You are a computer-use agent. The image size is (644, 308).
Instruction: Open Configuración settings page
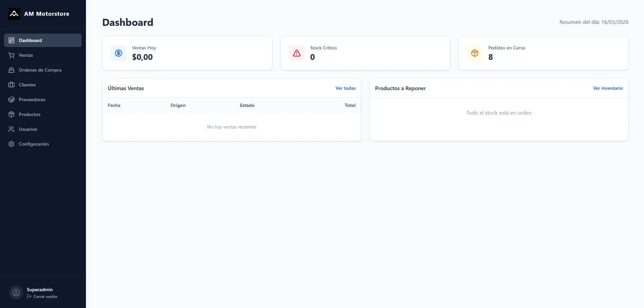coord(43,144)
